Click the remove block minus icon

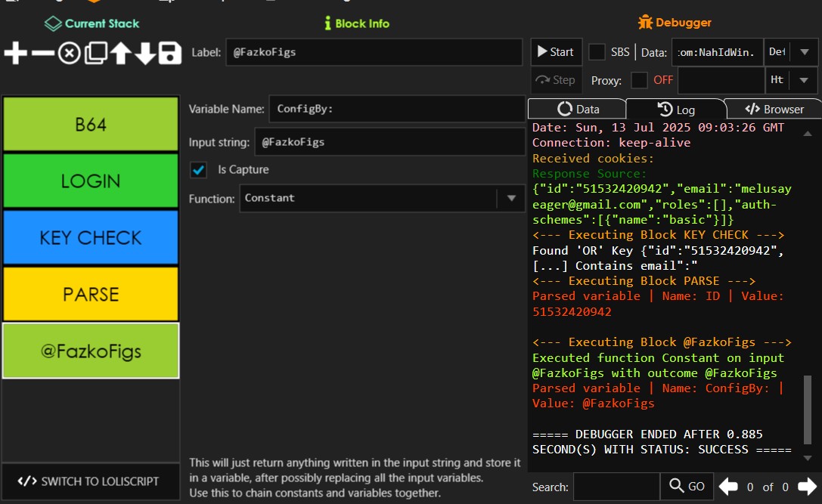pyautogui.click(x=42, y=53)
